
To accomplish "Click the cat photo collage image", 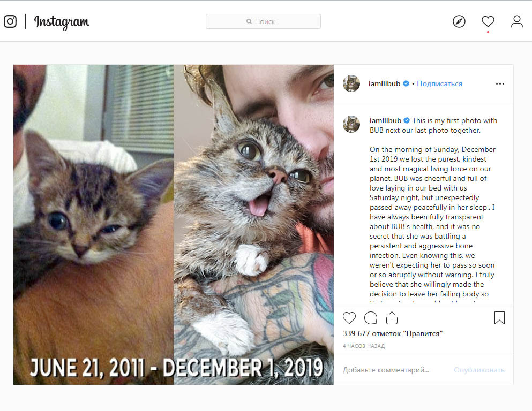I will [174, 225].
